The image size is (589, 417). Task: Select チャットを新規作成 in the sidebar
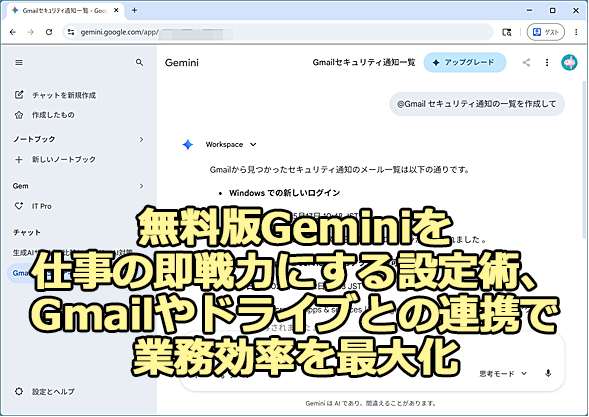coord(55,95)
